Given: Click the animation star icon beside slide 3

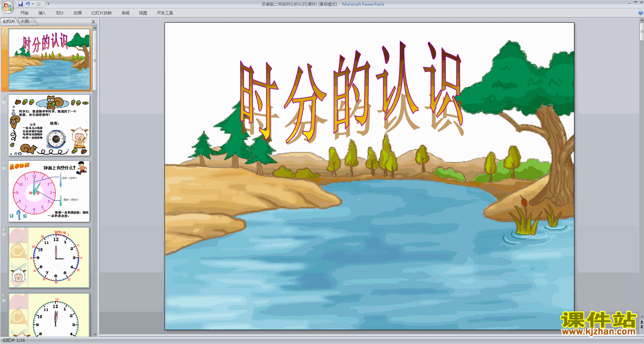Looking at the screenshot, I should [x=4, y=168].
